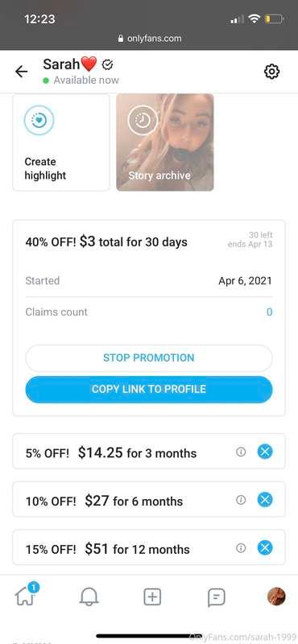Open settings gear icon
This screenshot has width=298, height=644.
coord(271,72)
